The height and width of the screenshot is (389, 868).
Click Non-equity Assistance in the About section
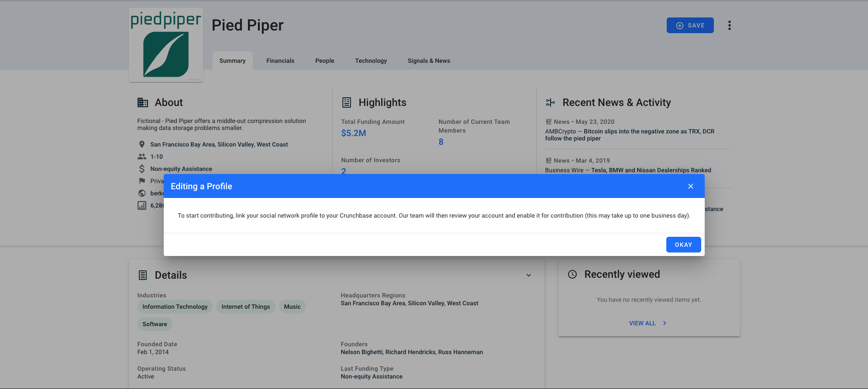pyautogui.click(x=181, y=169)
